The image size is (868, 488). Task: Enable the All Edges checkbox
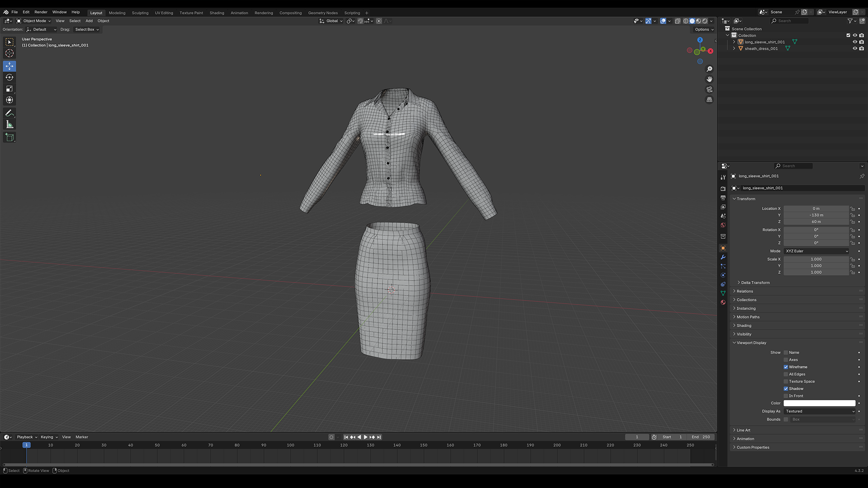coord(786,374)
